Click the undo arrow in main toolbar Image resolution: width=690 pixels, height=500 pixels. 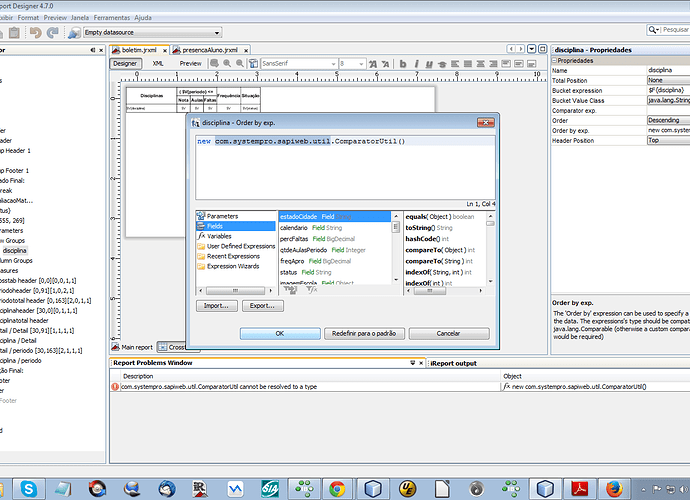36,34
